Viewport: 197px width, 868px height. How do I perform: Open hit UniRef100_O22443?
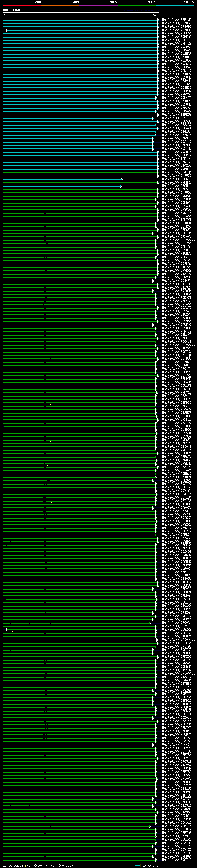coord(177,396)
